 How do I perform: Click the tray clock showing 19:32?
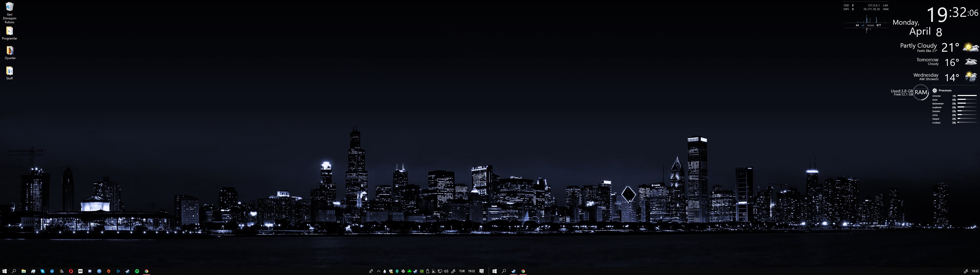pos(471,271)
